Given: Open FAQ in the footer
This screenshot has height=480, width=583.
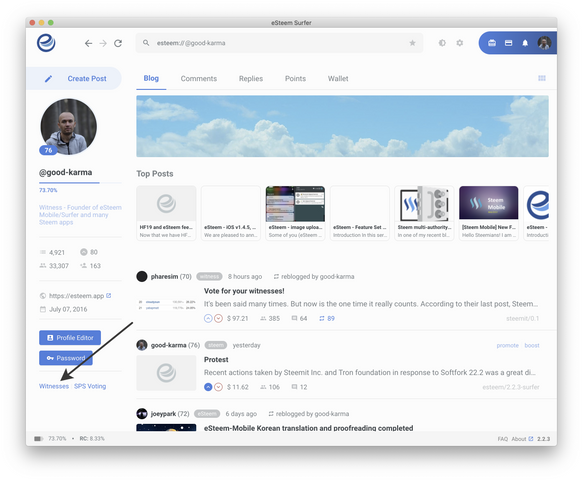Looking at the screenshot, I should [503, 439].
